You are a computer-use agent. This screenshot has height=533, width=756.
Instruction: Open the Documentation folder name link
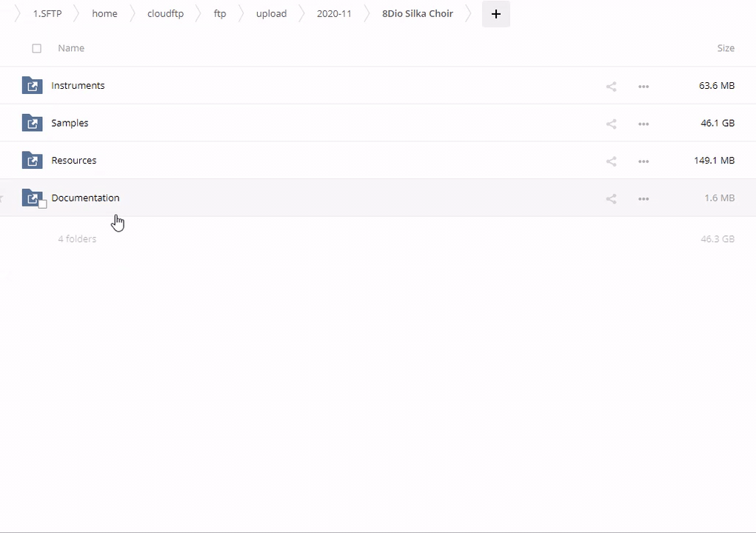[85, 198]
